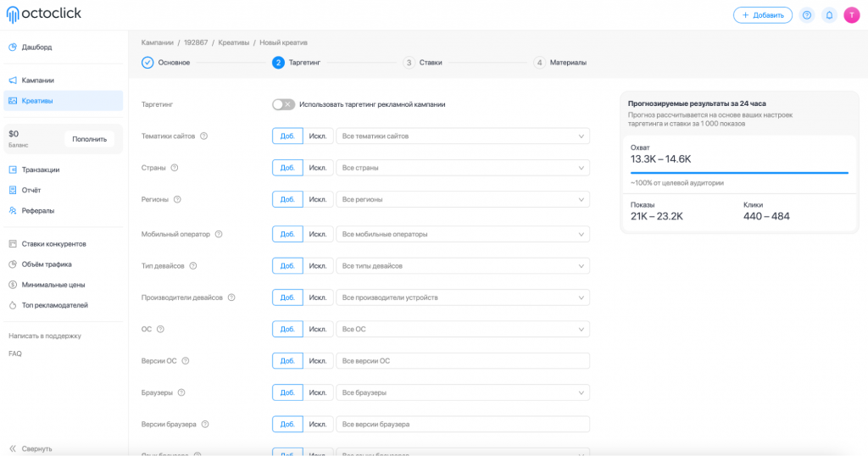Screen dimensions: 868x456
Task: Click 192867 breadcrumb link
Action: (196, 42)
